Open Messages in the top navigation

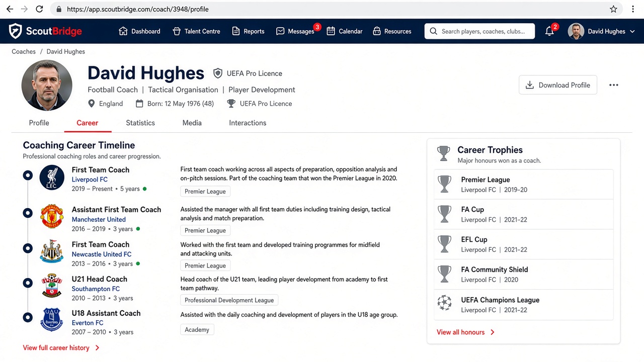click(295, 31)
